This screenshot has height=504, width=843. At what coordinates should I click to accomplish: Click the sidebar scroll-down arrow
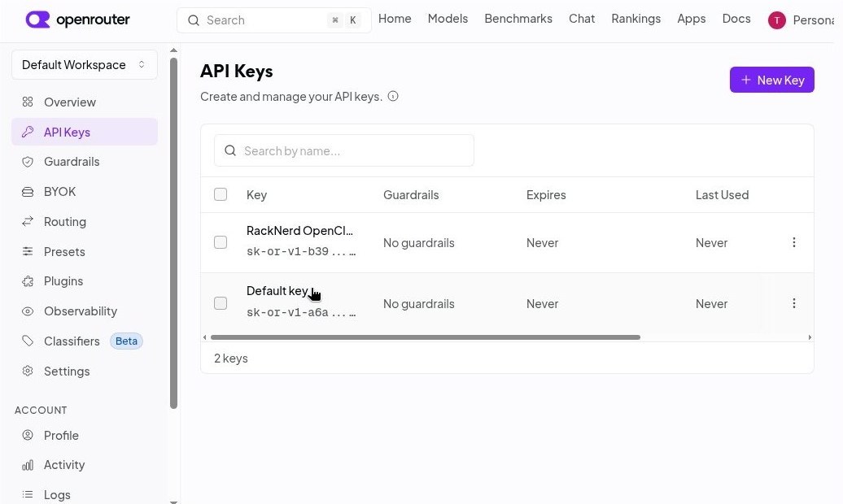pyautogui.click(x=173, y=502)
